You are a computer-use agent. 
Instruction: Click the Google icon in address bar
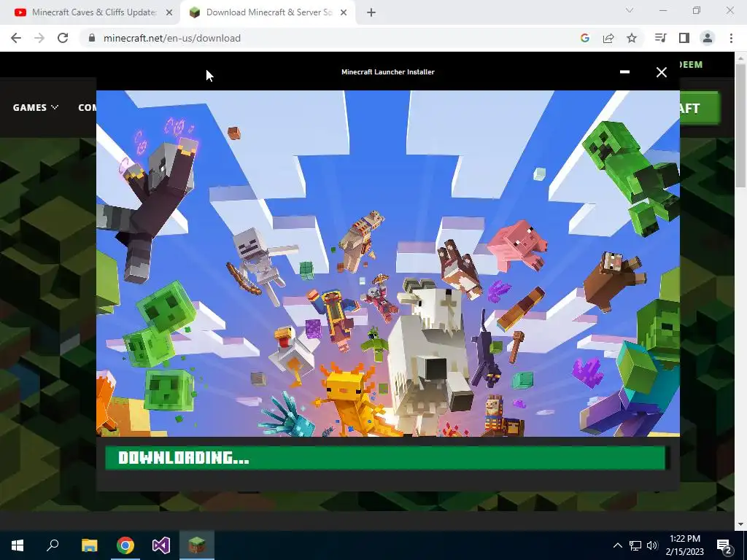click(584, 38)
